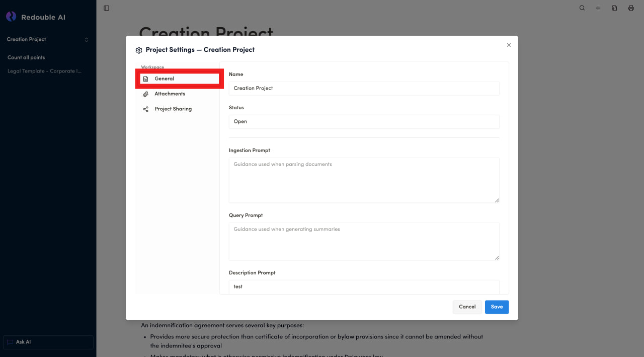Toggle the sidebar panel icon
Viewport: 644px width, 357px height.
point(106,8)
